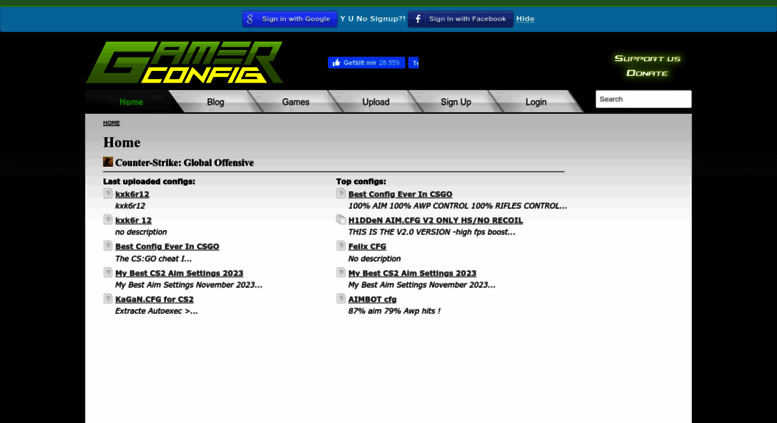Click the thumbs-up Gefällt mir button
This screenshot has height=423, width=777.
366,62
